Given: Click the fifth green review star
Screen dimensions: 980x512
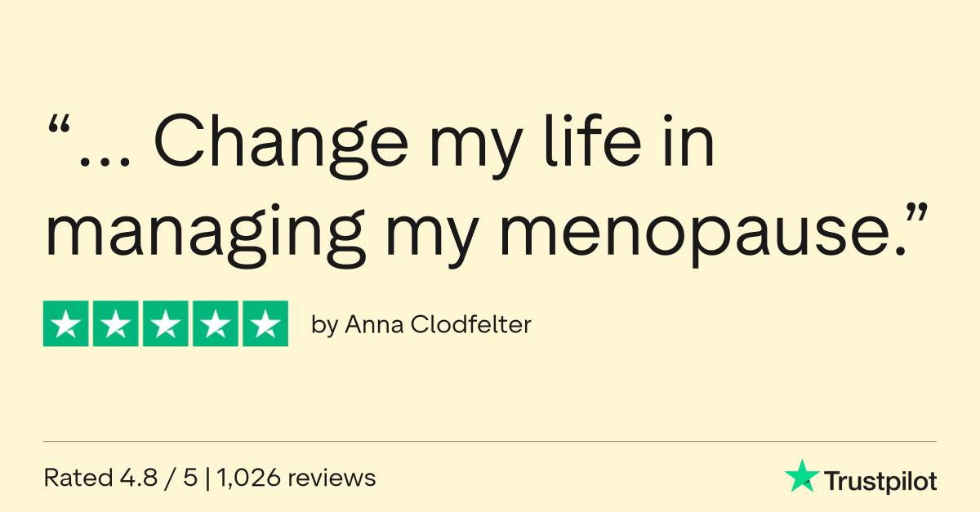Looking at the screenshot, I should pyautogui.click(x=264, y=324).
